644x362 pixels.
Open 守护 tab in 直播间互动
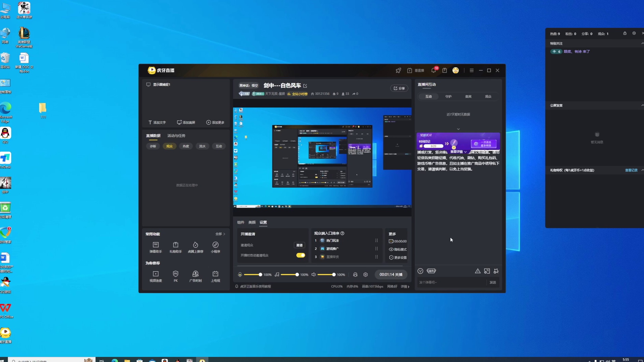pyautogui.click(x=448, y=97)
